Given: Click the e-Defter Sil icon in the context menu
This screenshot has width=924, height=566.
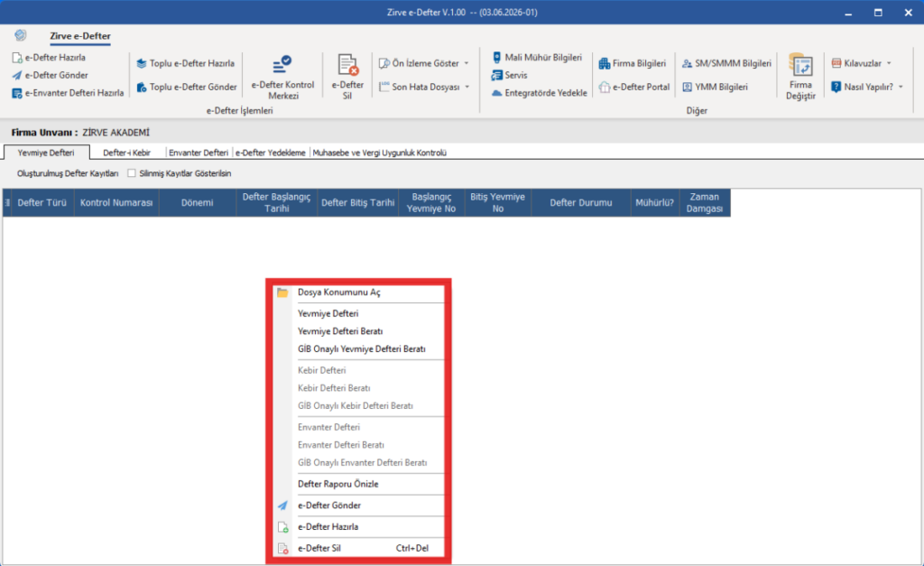Looking at the screenshot, I should coord(282,548).
